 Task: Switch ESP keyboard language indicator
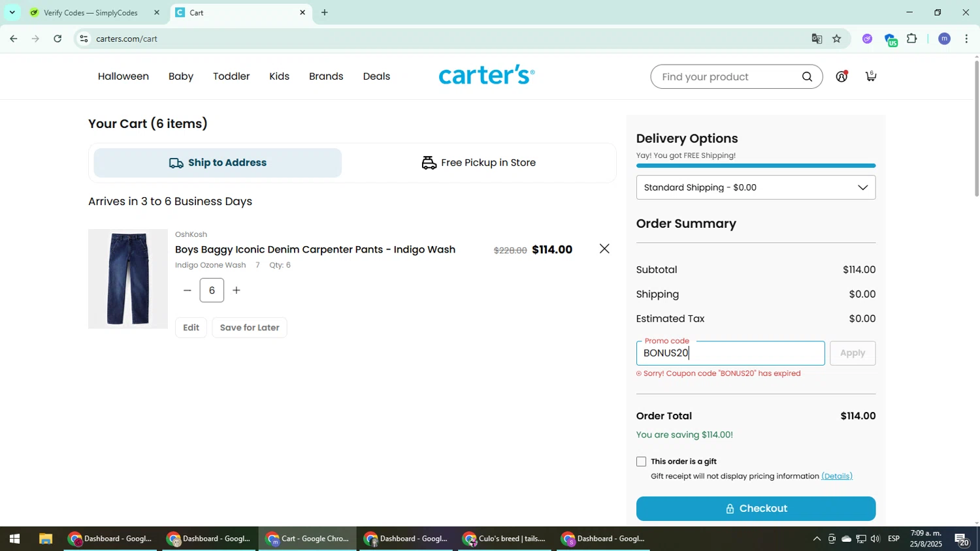894,539
